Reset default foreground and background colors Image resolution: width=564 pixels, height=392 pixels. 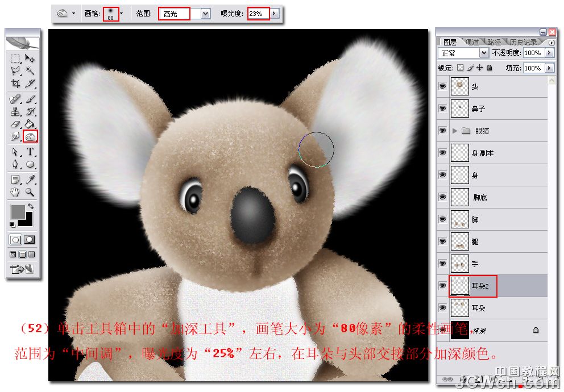(x=13, y=225)
